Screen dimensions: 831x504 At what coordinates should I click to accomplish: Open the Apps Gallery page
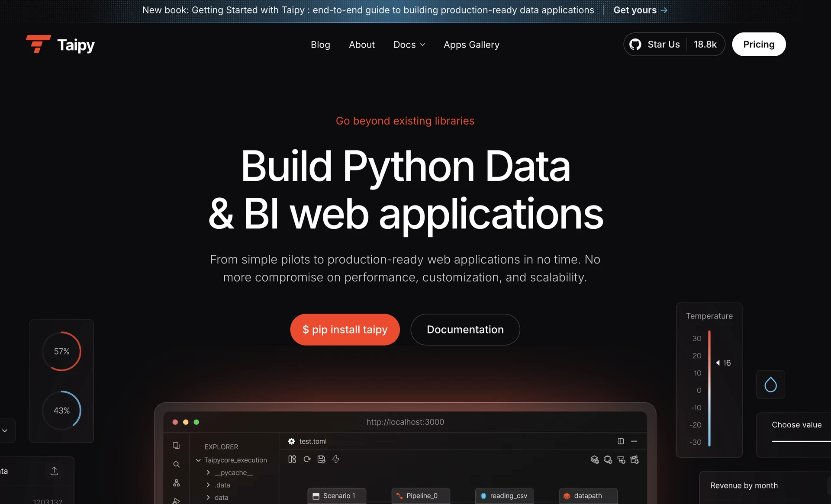coord(471,45)
